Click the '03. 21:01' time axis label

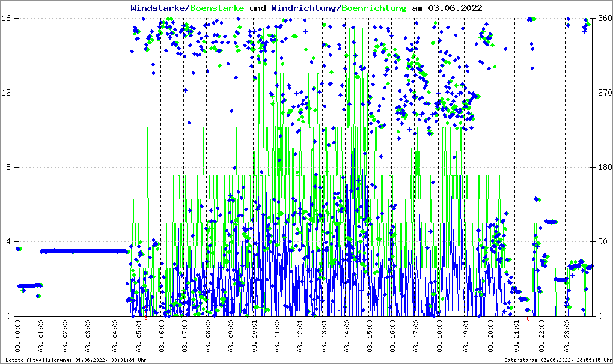click(x=516, y=336)
